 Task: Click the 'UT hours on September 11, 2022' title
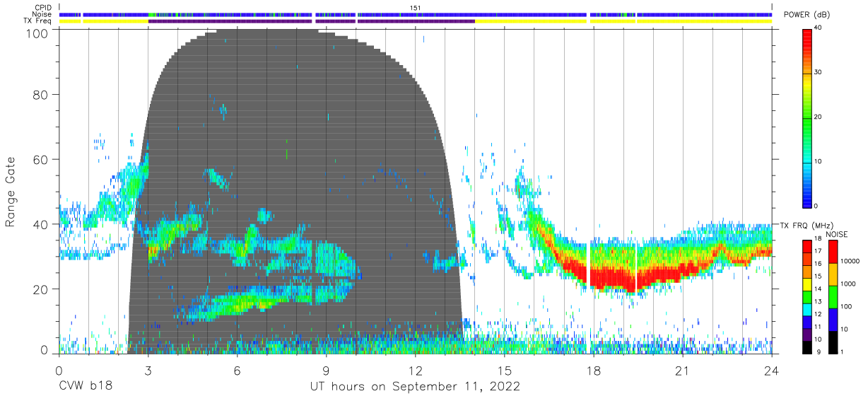pos(415,387)
